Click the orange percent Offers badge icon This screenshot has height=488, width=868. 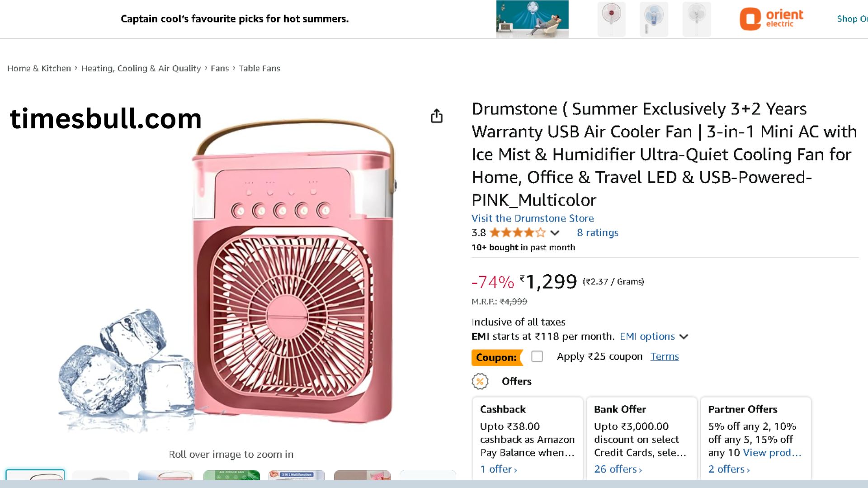point(480,381)
